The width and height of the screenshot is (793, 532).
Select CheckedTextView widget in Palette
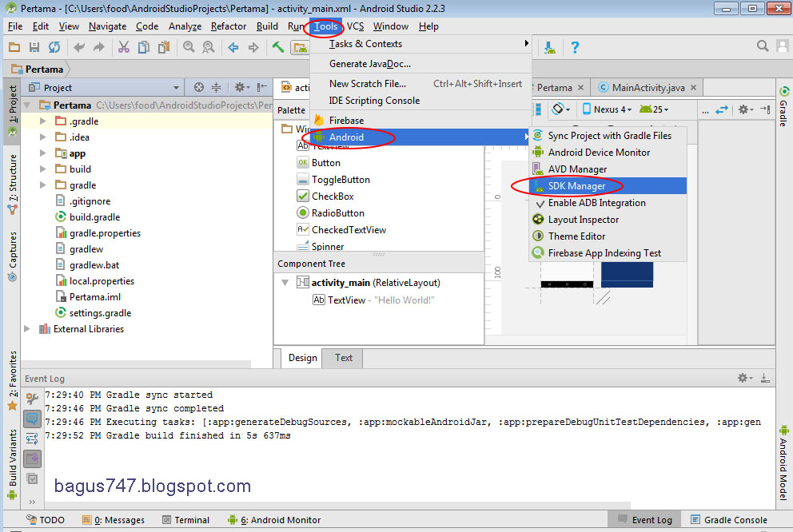coord(349,229)
